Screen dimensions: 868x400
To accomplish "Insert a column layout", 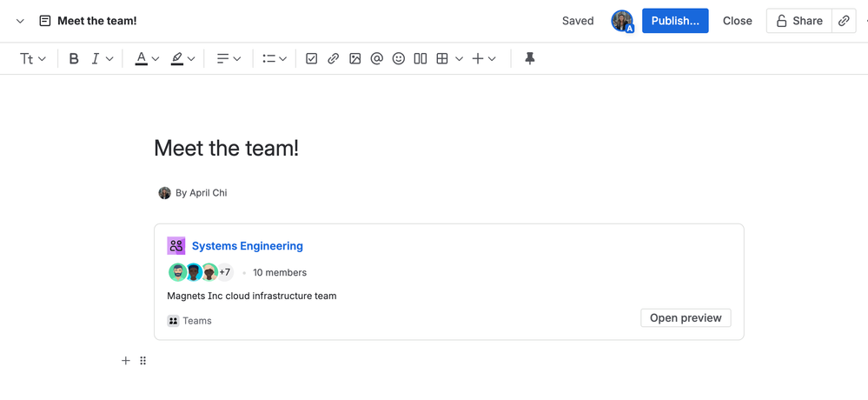I will tap(421, 59).
